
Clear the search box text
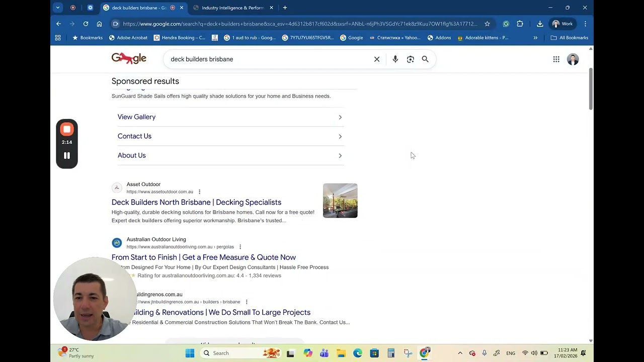coord(377,59)
